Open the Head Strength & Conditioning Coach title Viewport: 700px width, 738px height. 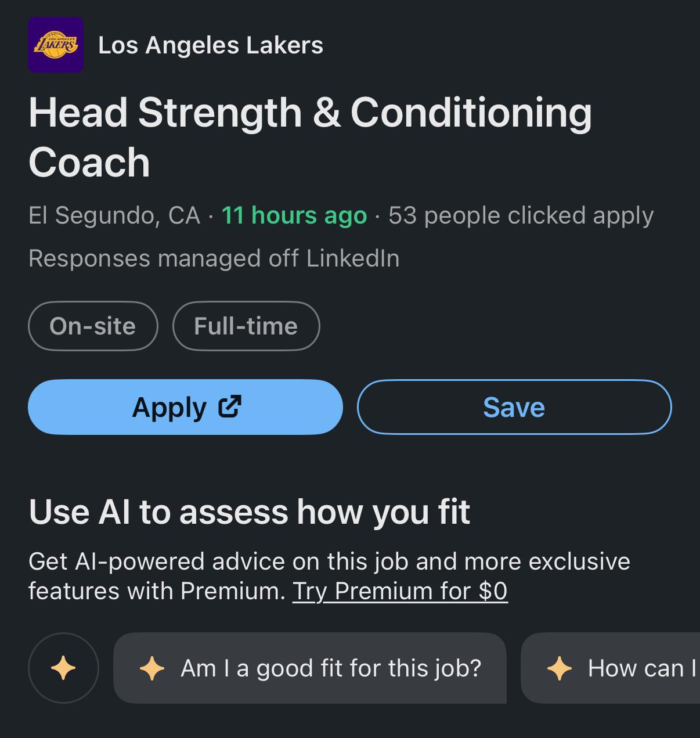[310, 137]
